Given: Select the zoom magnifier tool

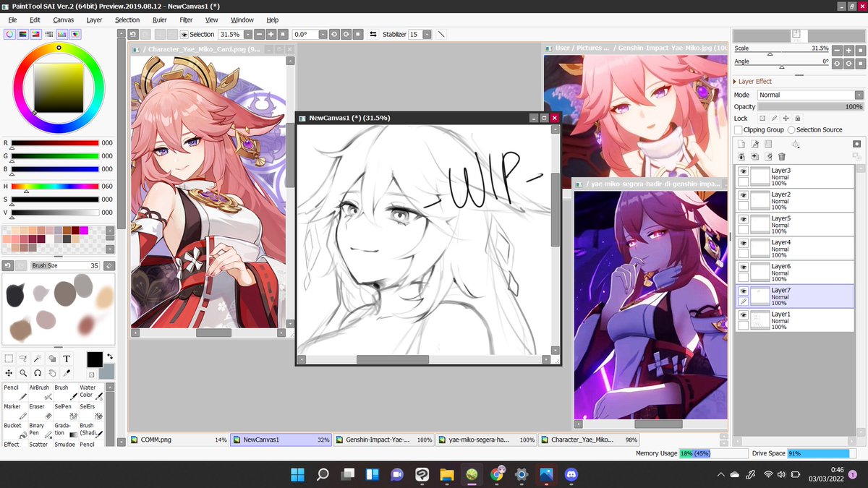Looking at the screenshot, I should (x=23, y=373).
